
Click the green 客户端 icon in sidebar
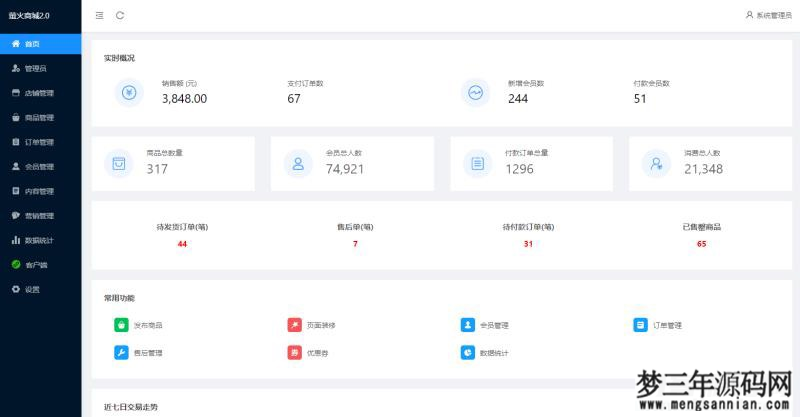click(x=16, y=264)
